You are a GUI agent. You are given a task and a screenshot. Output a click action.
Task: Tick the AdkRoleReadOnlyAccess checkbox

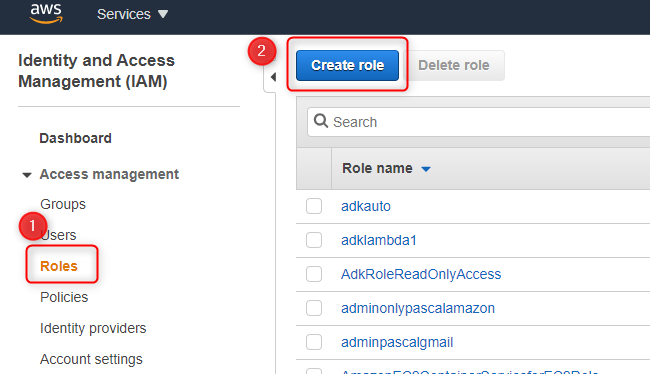314,274
